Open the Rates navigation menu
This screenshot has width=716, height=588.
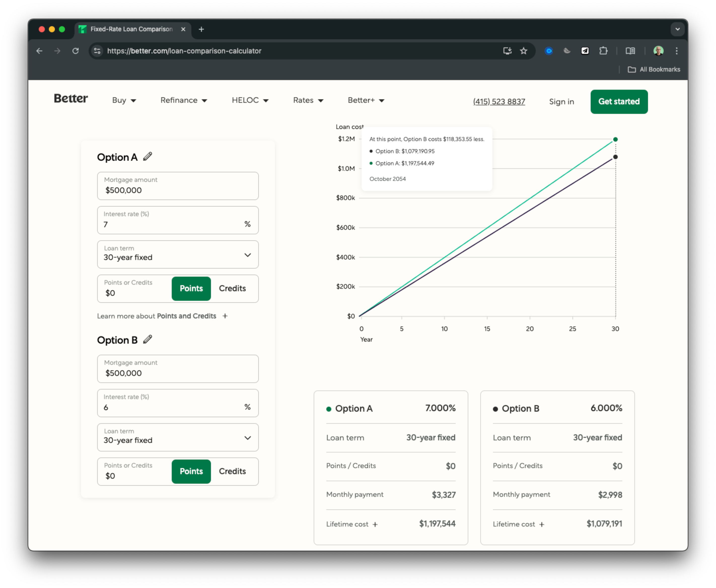tap(308, 100)
